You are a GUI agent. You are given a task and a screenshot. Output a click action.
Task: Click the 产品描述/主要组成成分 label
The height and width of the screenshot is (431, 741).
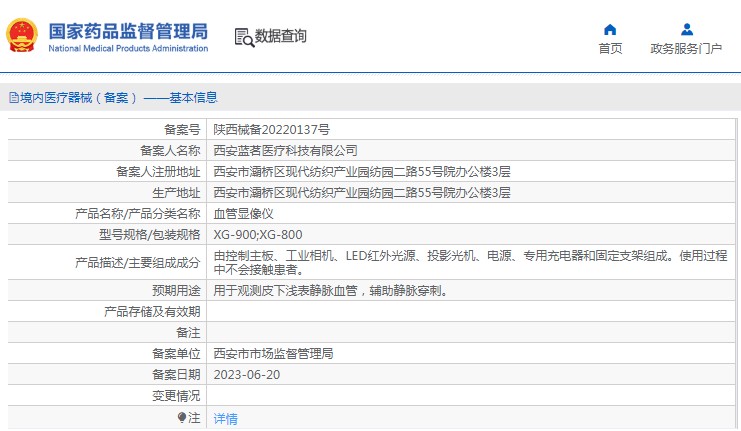pos(138,262)
